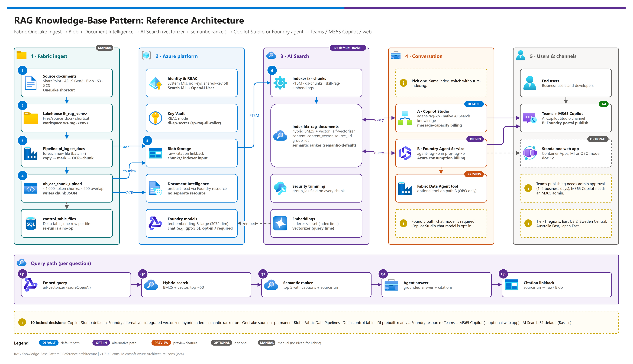Viewport: 633px width, 364px height.
Task: Click the Agent answer toolbox icon
Action: [x=391, y=285]
